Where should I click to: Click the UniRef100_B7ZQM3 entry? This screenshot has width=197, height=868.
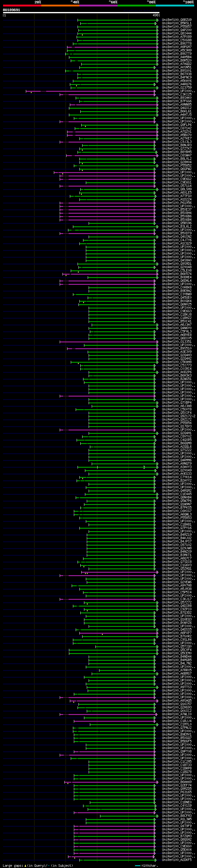[x=176, y=836]
